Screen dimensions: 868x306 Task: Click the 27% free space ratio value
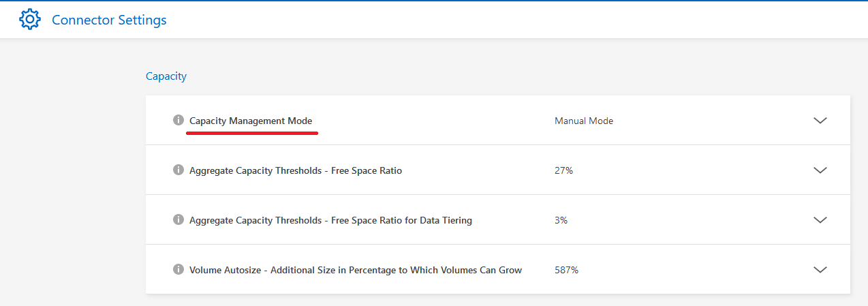coord(563,170)
